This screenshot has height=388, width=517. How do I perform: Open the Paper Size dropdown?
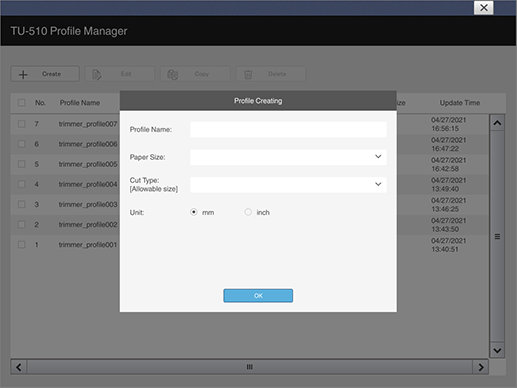coord(288,157)
